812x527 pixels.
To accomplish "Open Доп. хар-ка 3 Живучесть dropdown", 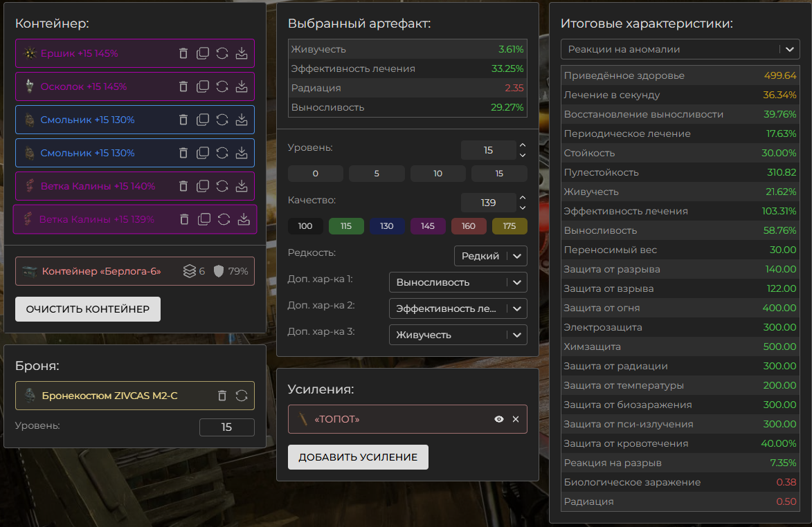I will coord(458,335).
